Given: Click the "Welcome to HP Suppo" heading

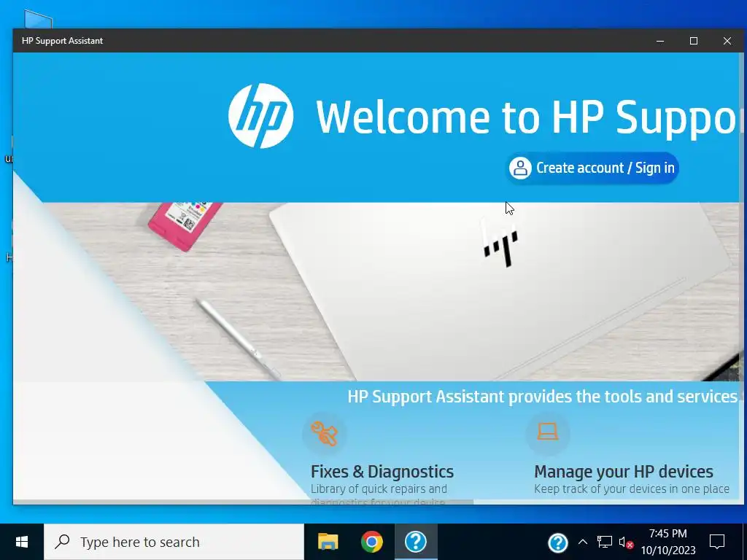Looking at the screenshot, I should coord(526,117).
